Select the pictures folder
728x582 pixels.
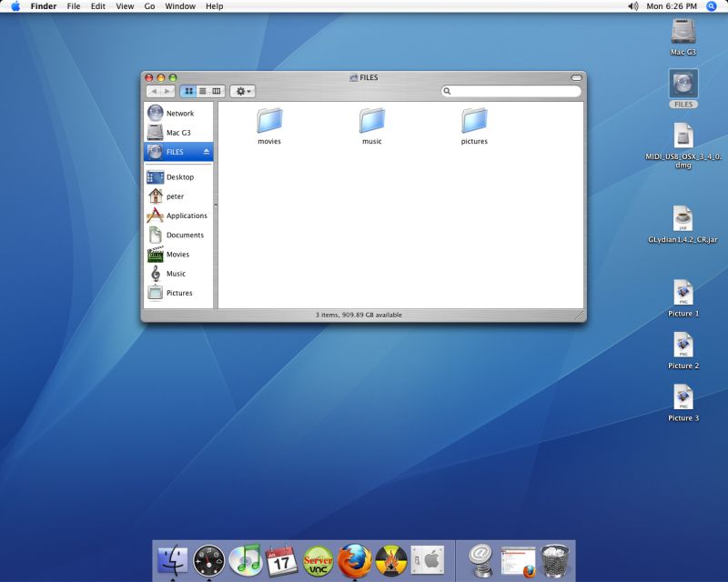474,126
